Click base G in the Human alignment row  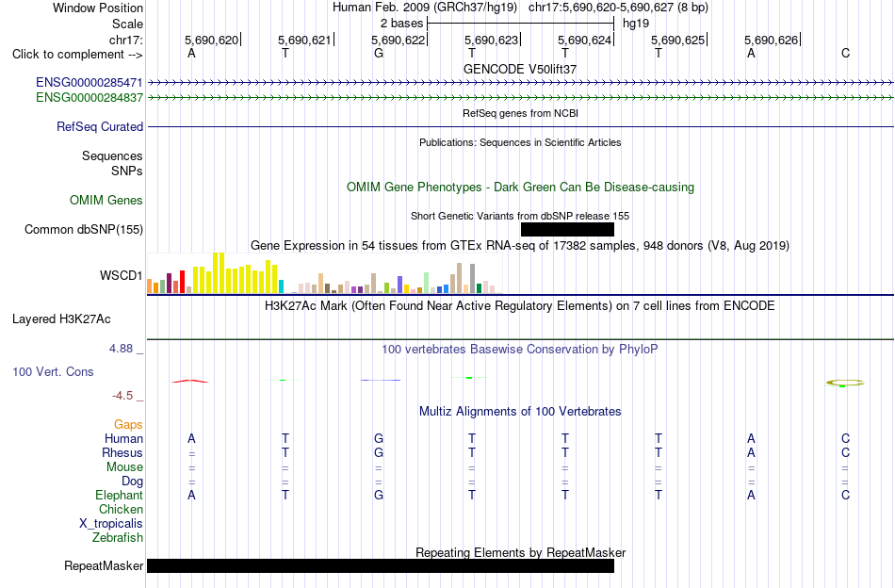[379, 439]
